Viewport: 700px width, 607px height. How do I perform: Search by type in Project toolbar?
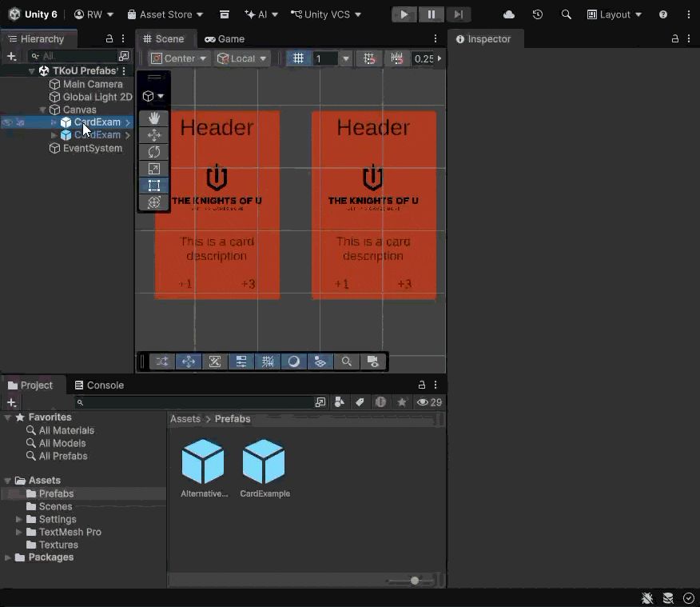[x=340, y=402]
